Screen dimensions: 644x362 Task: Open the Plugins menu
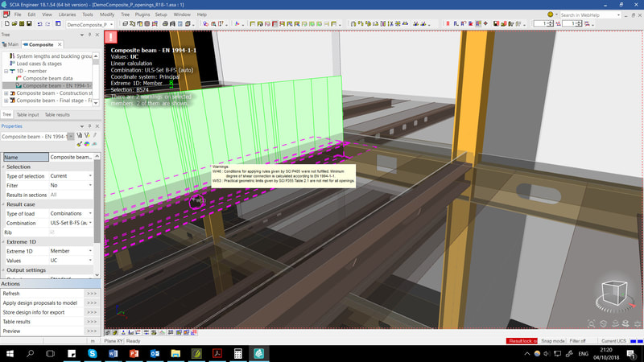click(142, 14)
